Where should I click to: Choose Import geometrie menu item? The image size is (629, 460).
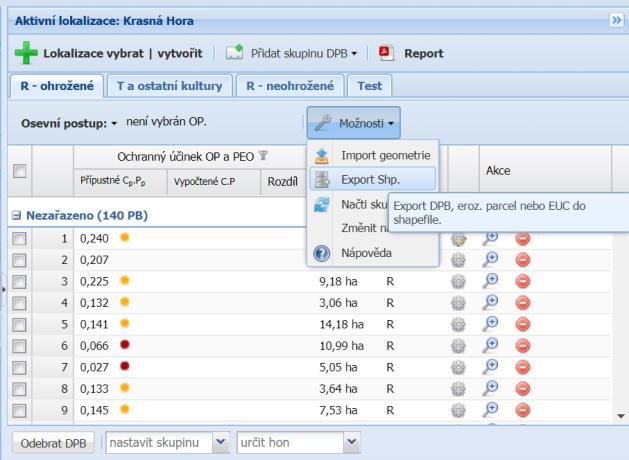[x=373, y=155]
